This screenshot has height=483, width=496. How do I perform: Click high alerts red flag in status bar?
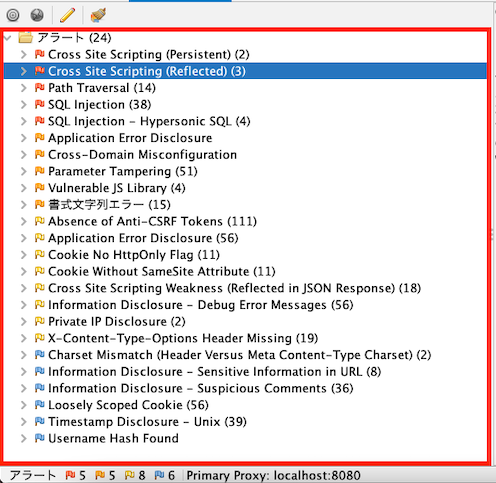70,475
